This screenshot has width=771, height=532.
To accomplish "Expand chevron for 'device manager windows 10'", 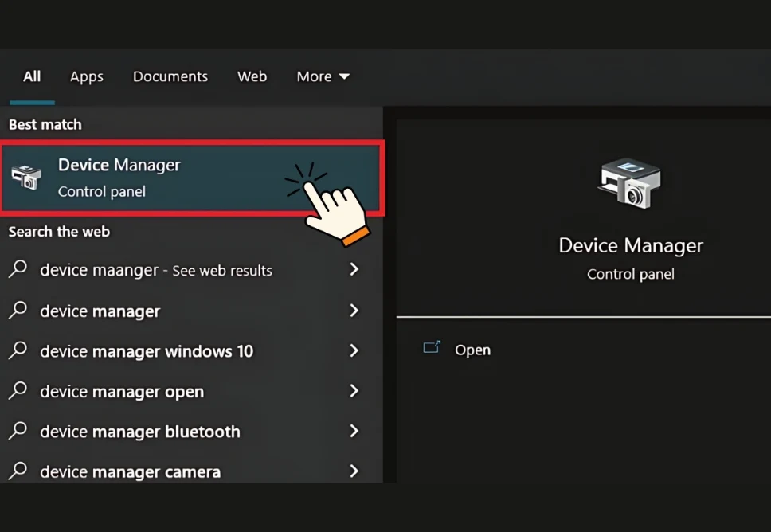I will tap(354, 350).
